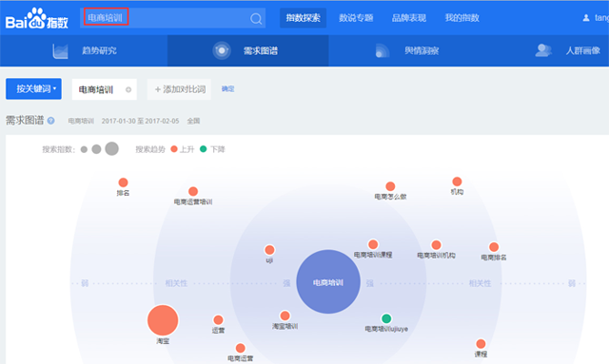Click the largest gray search index circle
Image resolution: width=609 pixels, height=364 pixels.
tap(112, 148)
